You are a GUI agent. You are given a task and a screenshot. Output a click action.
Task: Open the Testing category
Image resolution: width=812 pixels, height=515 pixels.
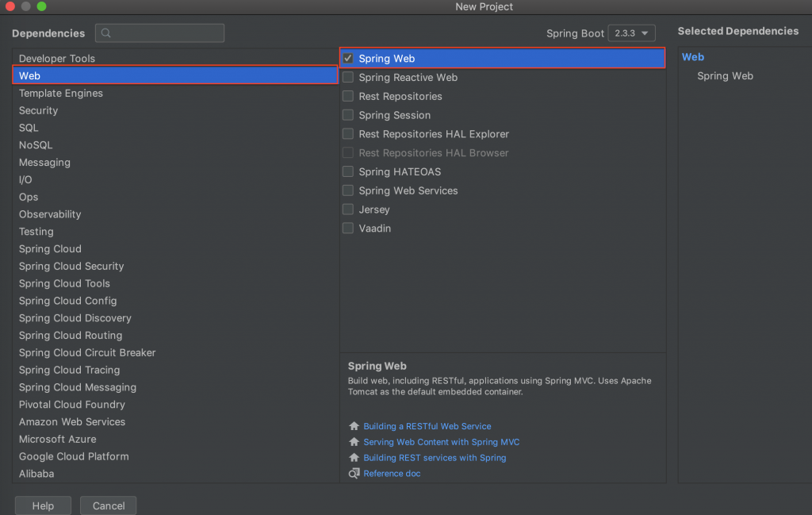pos(175,232)
